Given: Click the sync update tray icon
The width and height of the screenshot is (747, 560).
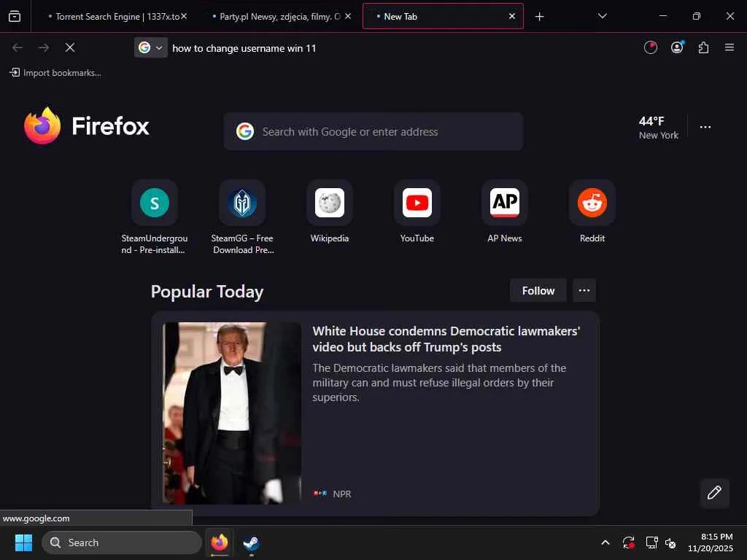Looking at the screenshot, I should click(628, 542).
